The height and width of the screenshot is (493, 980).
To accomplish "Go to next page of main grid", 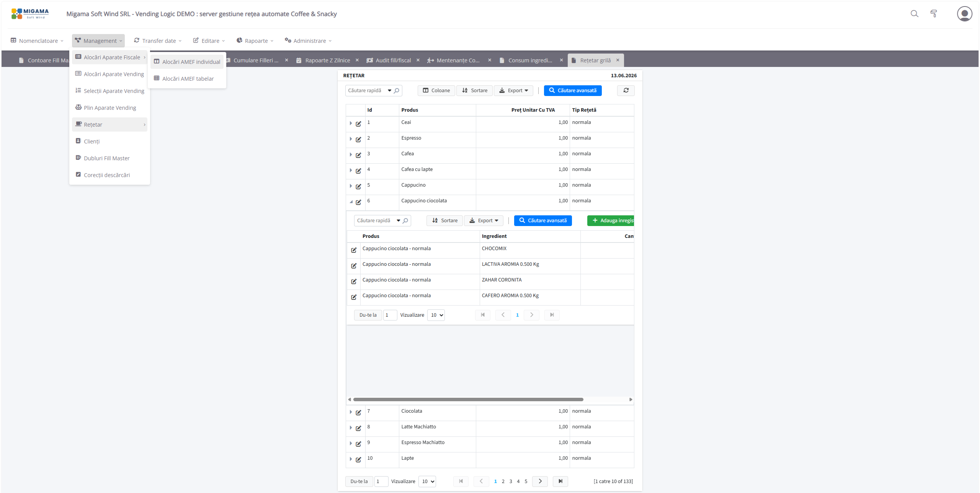I will pyautogui.click(x=540, y=481).
